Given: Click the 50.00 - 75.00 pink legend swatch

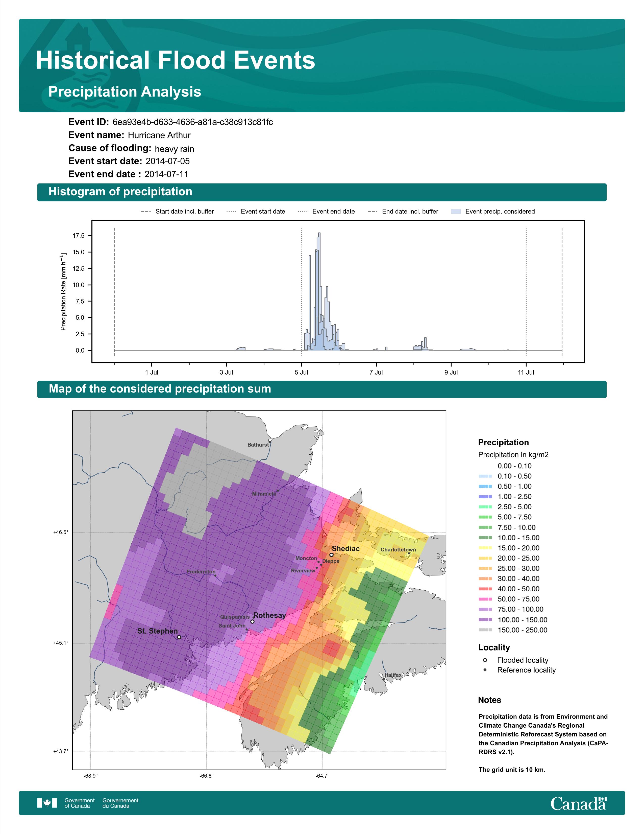Looking at the screenshot, I should (485, 599).
